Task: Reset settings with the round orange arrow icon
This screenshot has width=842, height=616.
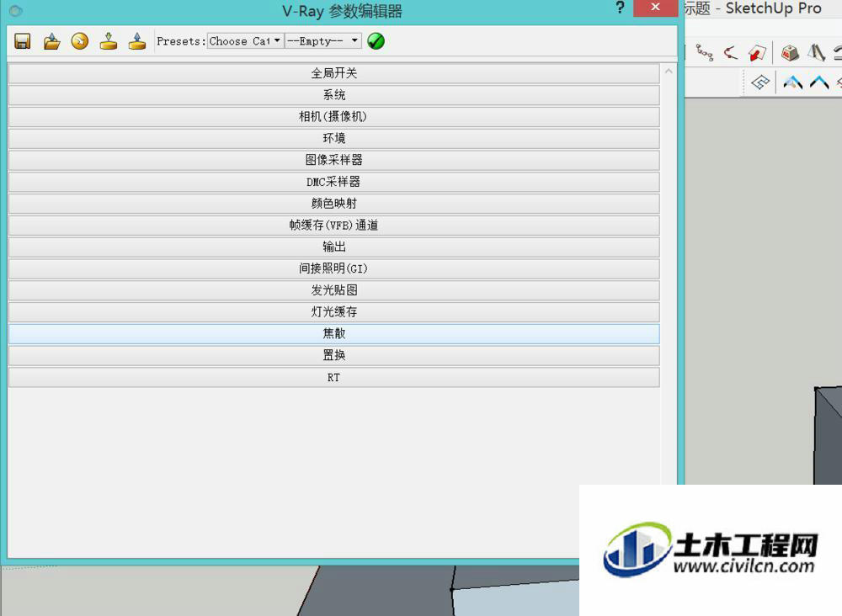Action: click(80, 41)
